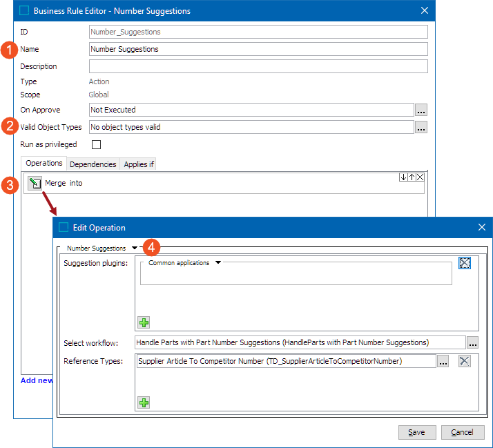The height and width of the screenshot is (448, 493).
Task: Browse On Approve options with ellipsis button
Action: 421,110
